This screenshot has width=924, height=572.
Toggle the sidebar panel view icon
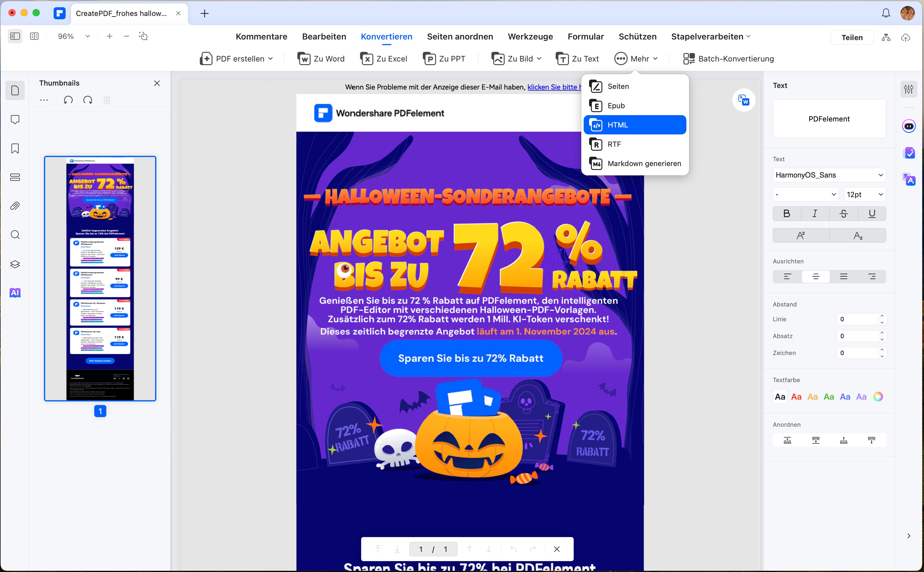(15, 36)
